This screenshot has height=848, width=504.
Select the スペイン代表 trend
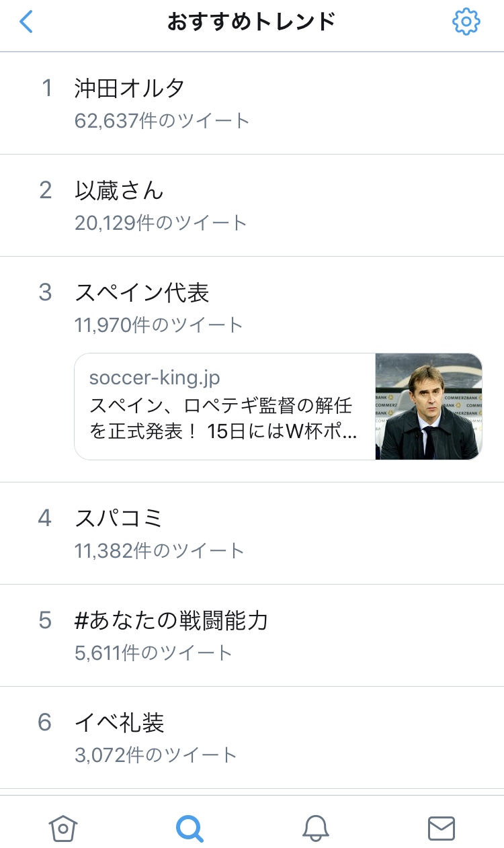coord(142,293)
